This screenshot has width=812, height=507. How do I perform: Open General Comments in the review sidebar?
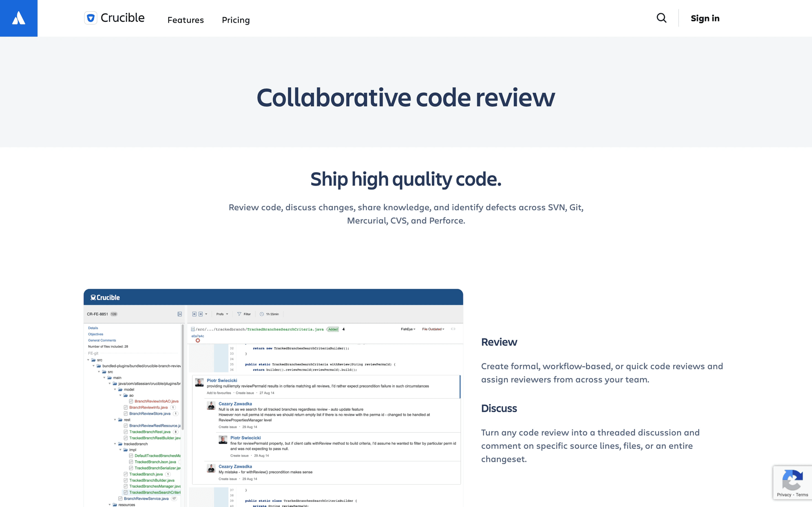(x=102, y=340)
